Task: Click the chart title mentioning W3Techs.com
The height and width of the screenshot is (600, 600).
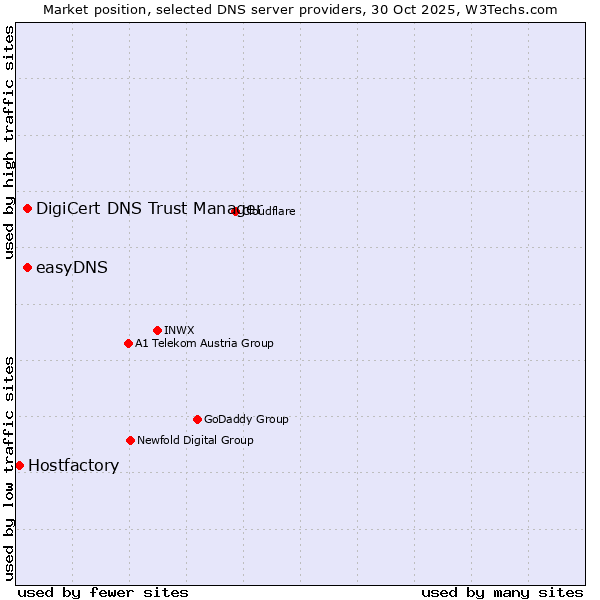Action: click(x=300, y=9)
